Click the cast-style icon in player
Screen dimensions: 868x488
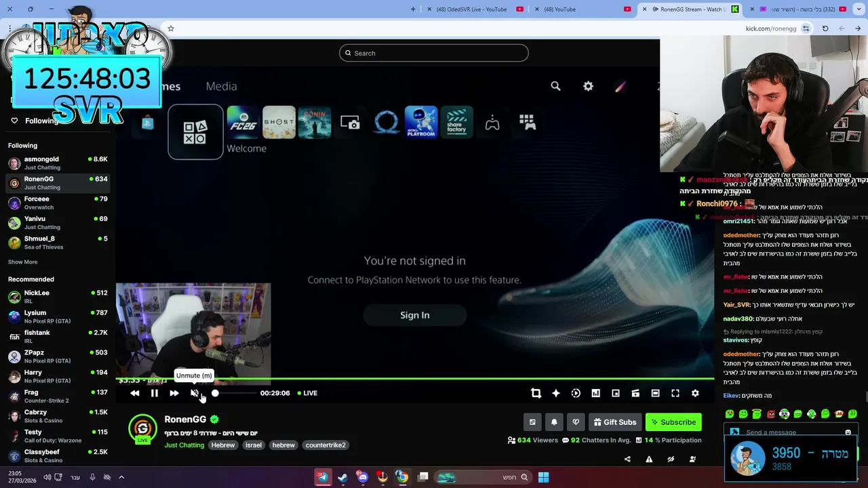pyautogui.click(x=635, y=393)
